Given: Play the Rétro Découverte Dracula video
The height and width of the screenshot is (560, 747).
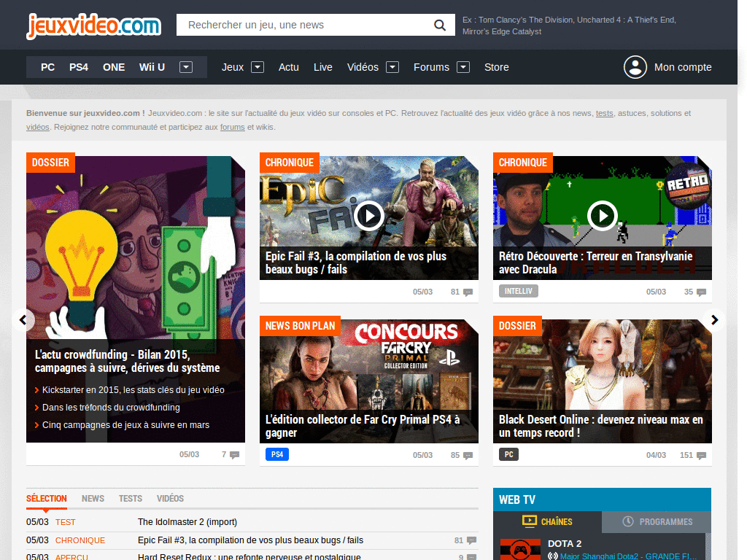Looking at the screenshot, I should point(603,216).
